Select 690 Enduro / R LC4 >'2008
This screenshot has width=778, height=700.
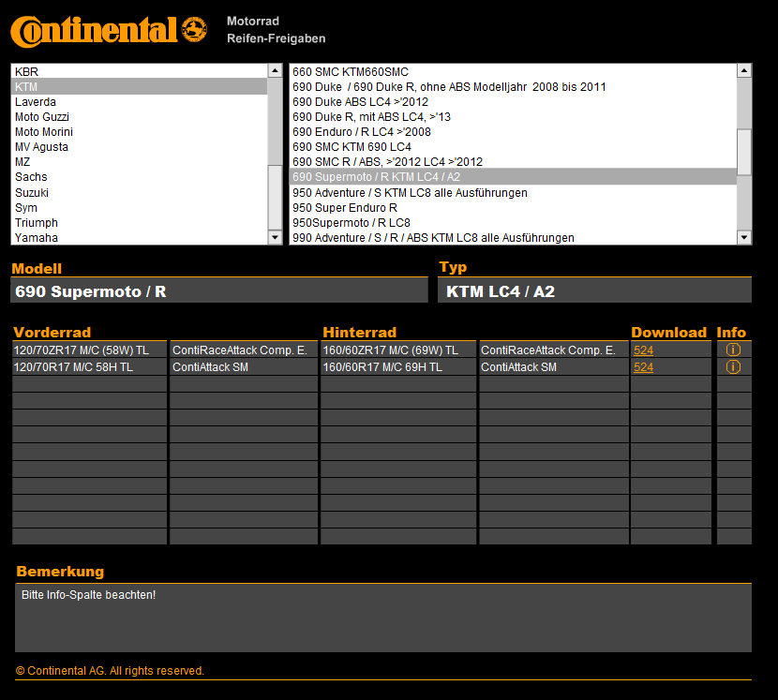pos(513,131)
